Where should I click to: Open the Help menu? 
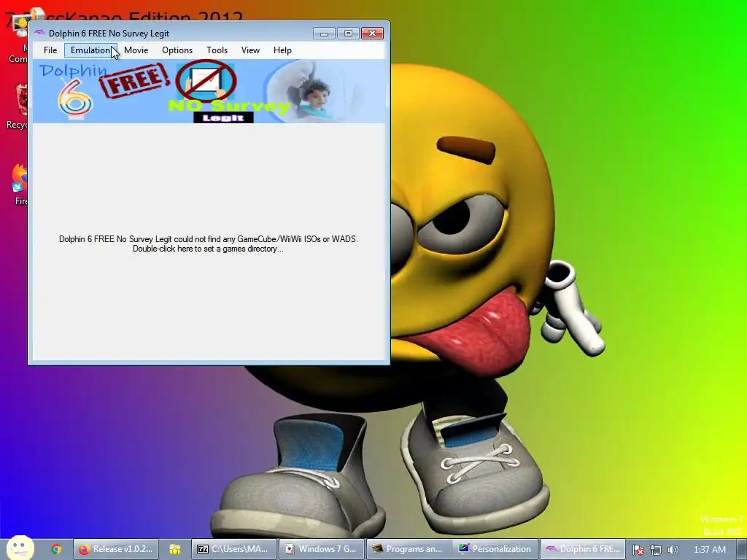[282, 50]
